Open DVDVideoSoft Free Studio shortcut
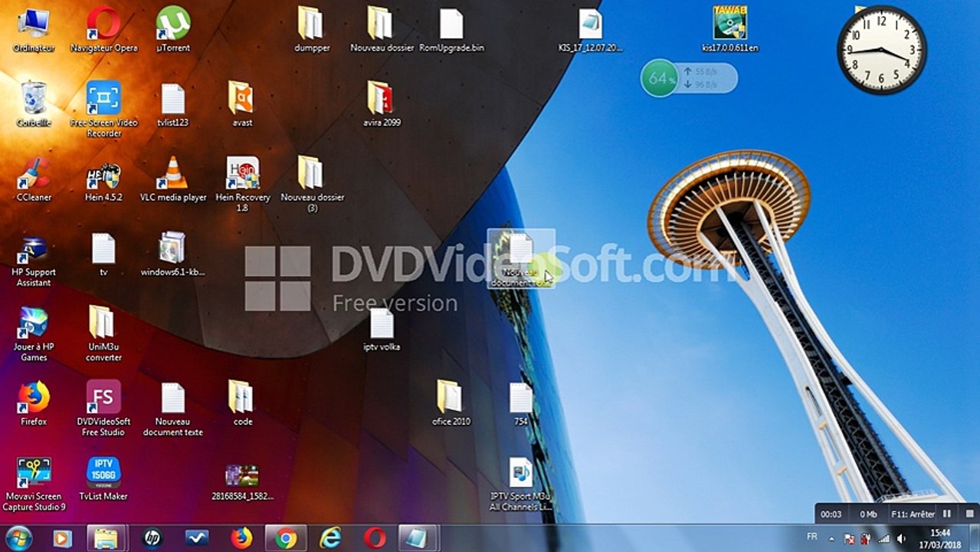Screen dimensions: 980x552 point(103,409)
